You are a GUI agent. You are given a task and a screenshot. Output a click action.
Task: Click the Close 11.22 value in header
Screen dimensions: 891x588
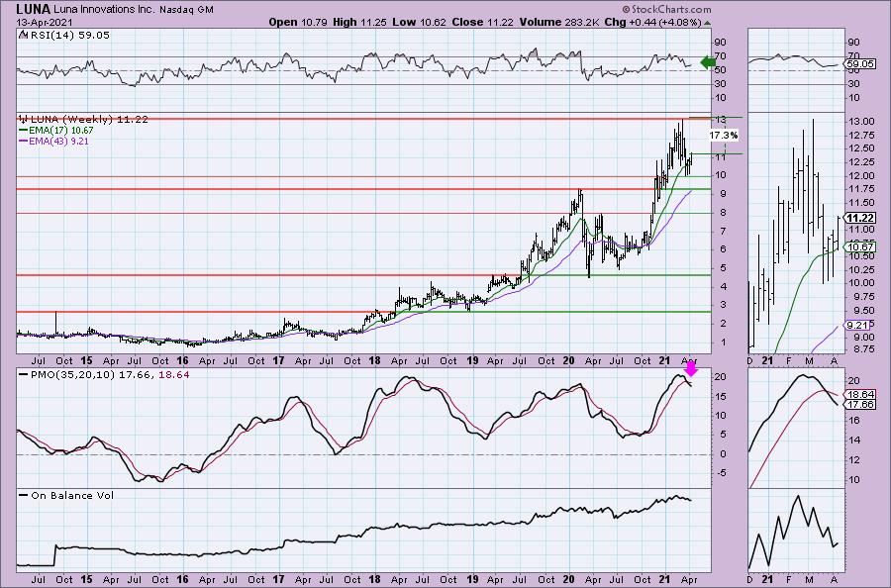coord(482,22)
